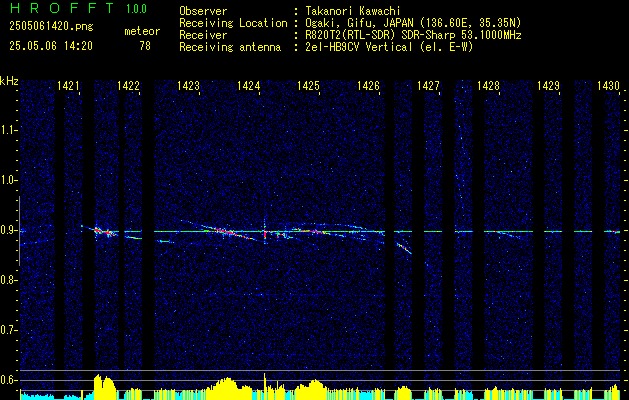Click the meteor count 78
The height and width of the screenshot is (400, 629).
pos(145,46)
